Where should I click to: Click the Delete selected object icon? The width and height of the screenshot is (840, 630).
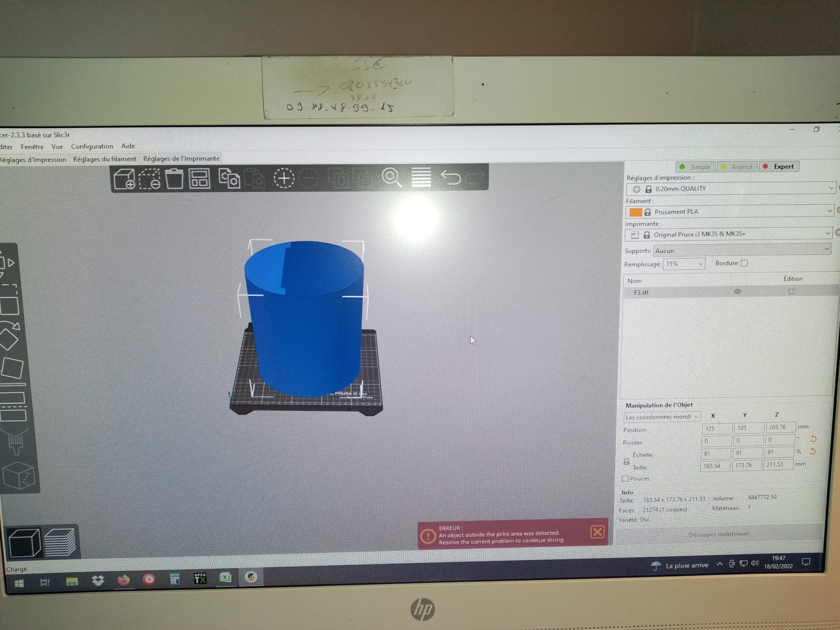[150, 179]
